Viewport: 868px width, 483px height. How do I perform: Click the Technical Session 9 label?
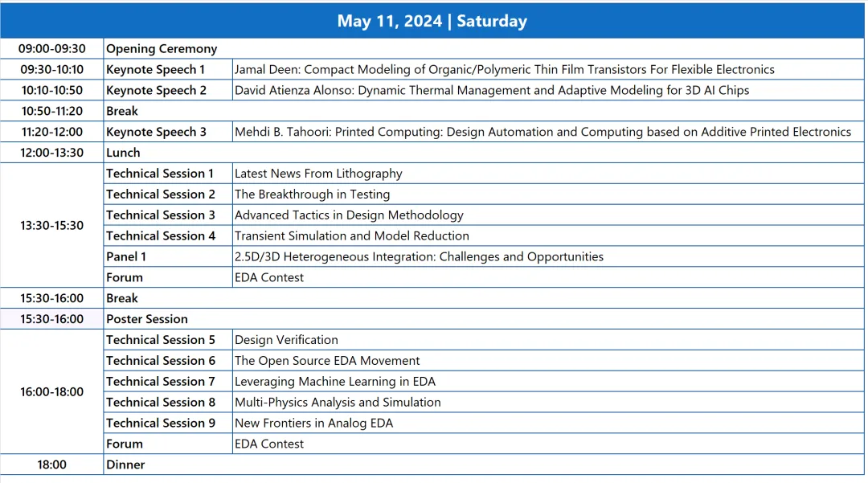[x=161, y=423]
